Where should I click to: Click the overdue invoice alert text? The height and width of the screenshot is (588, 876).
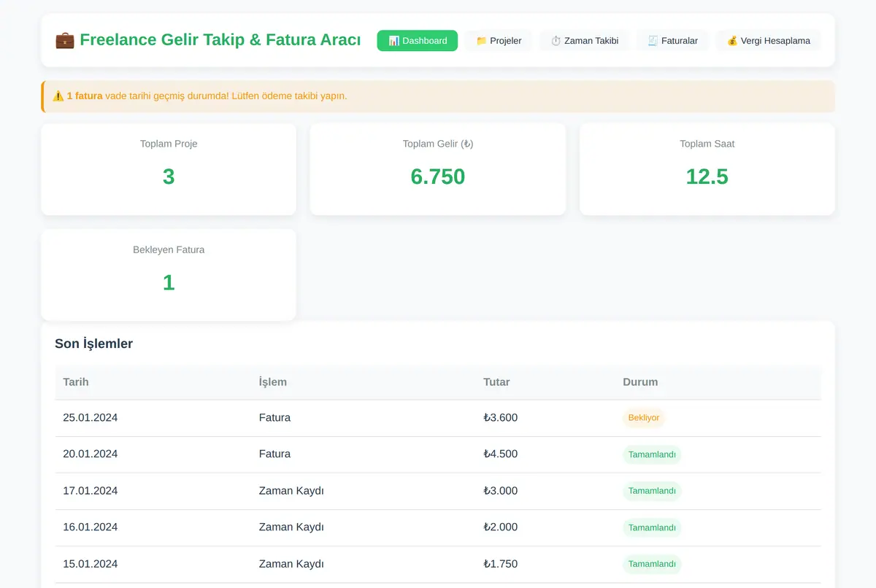pos(207,96)
